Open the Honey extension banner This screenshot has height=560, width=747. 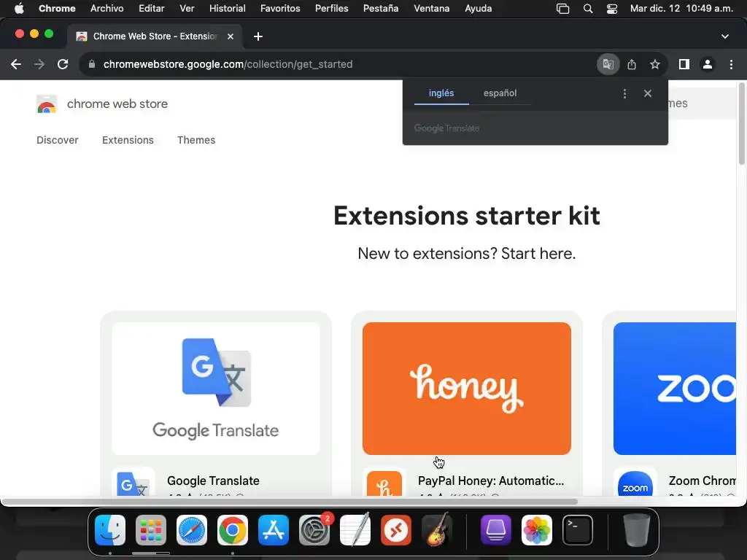point(466,389)
